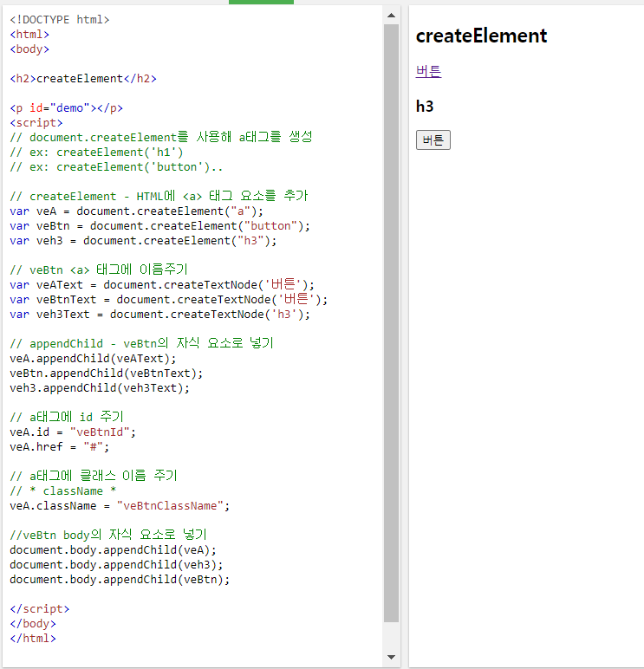Screen dimensions: 644x669
Task: Click the var veh3Text createTextNode line
Action: pyautogui.click(x=160, y=315)
